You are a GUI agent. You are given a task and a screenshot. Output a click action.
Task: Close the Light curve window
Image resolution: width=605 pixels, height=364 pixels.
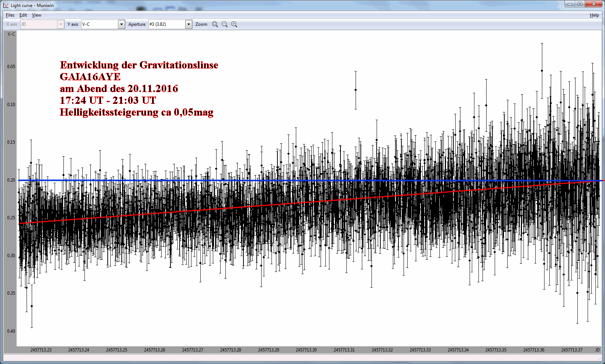(x=594, y=4)
